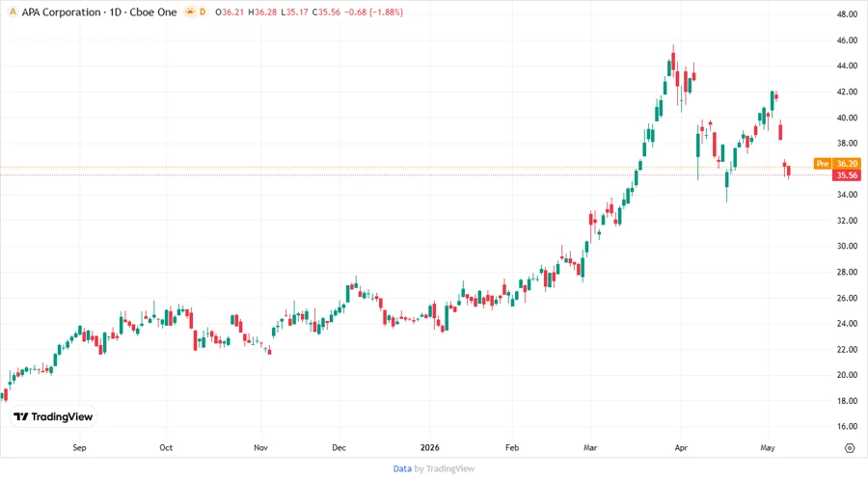Click the 20.00 price scale value
The width and height of the screenshot is (868, 480).
coord(847,375)
